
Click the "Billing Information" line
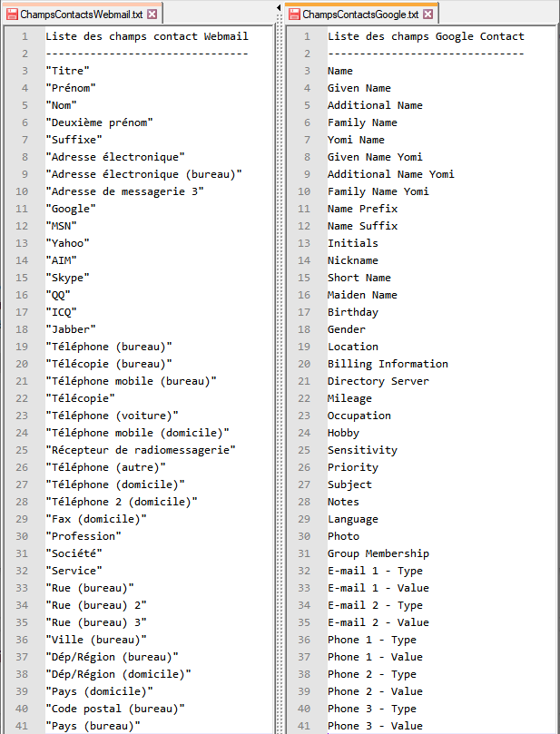coord(388,364)
